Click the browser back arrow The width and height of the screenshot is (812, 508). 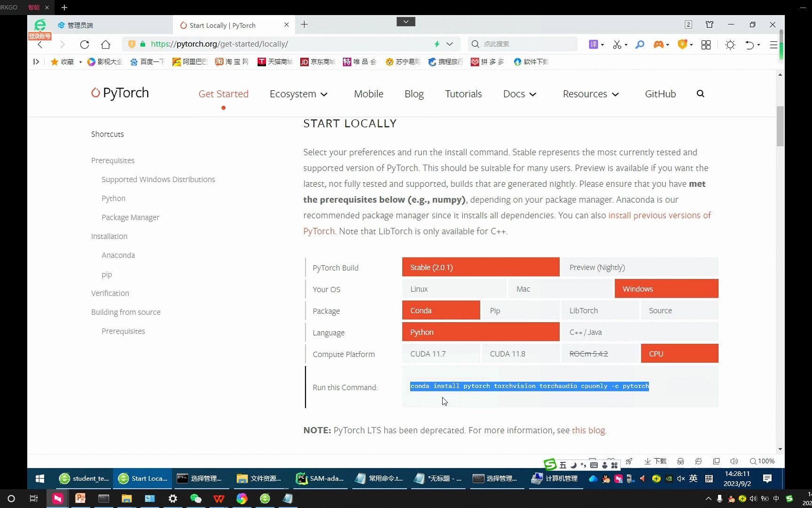tap(40, 44)
